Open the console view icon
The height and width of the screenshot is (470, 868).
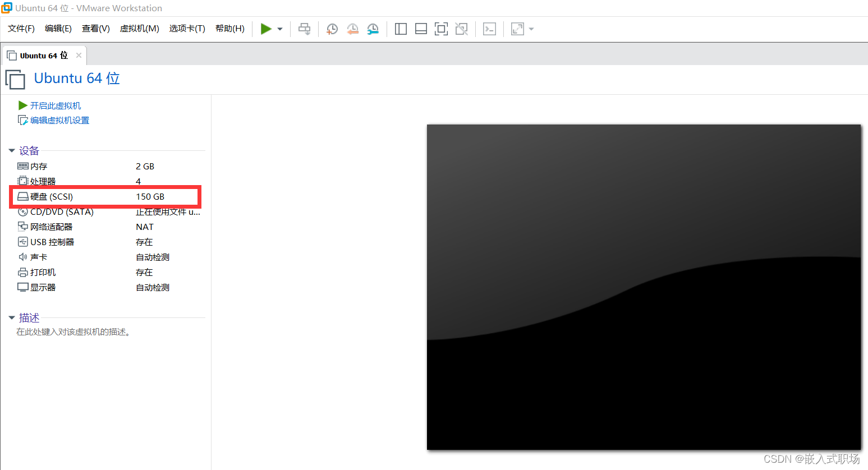[489, 29]
